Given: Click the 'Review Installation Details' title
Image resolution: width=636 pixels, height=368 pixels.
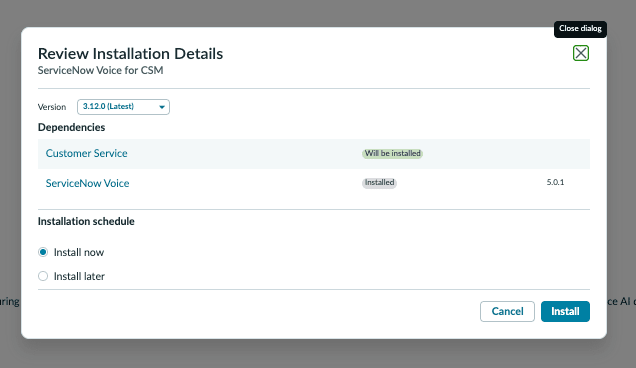Looking at the screenshot, I should click(130, 54).
